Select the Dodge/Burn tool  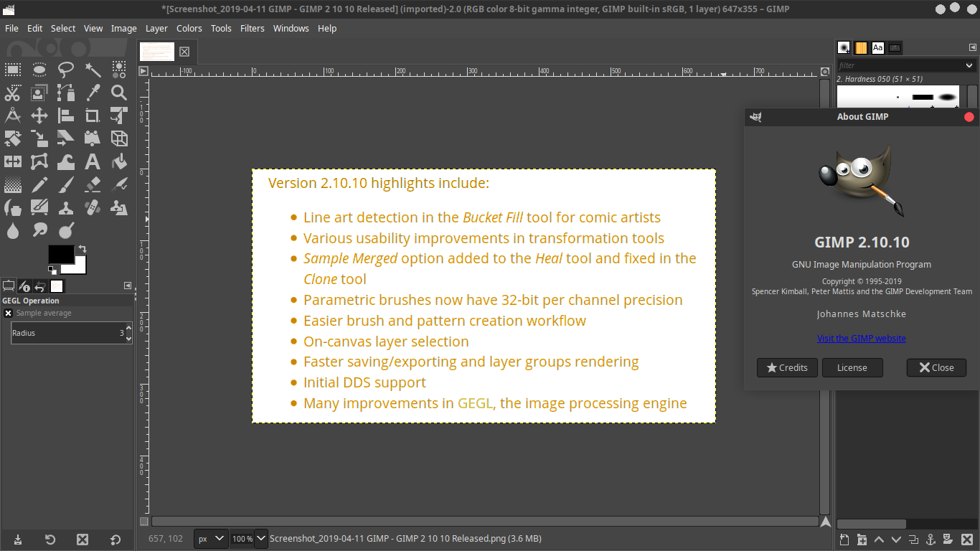tap(66, 231)
